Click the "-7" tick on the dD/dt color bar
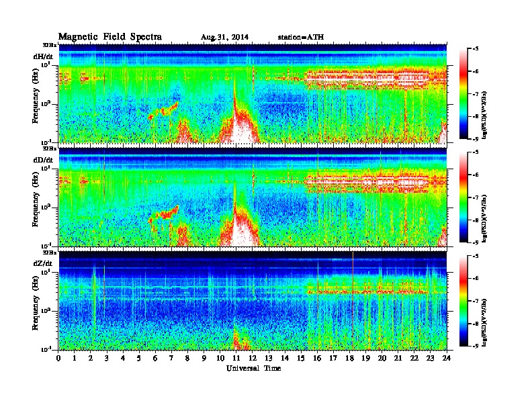 click(476, 197)
